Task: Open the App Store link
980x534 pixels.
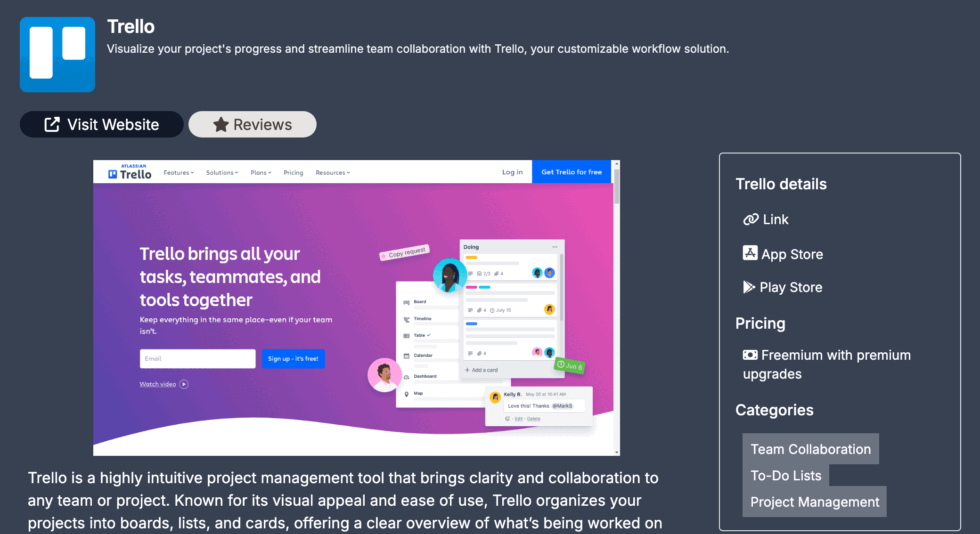Action: (x=783, y=254)
